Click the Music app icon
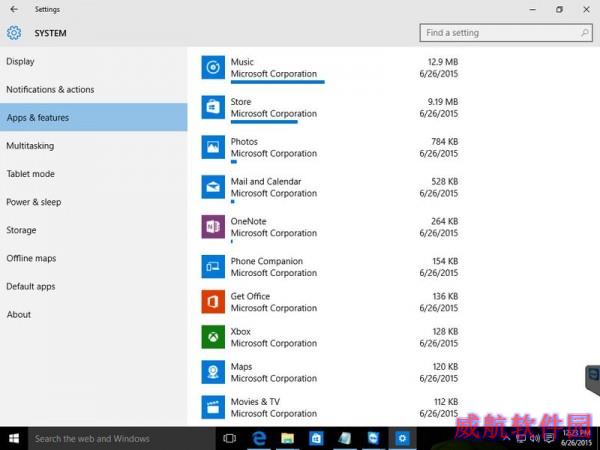 tap(213, 67)
